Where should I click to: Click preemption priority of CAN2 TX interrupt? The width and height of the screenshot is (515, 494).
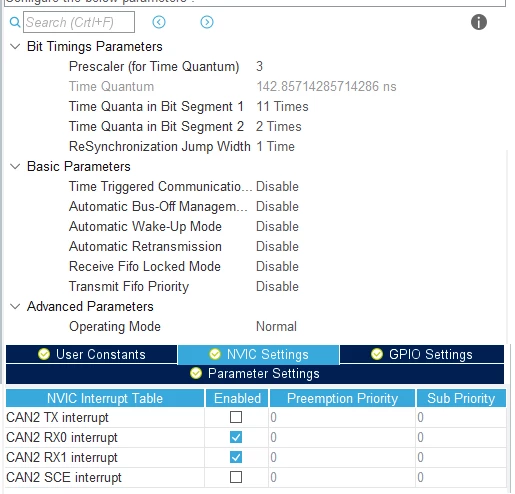click(x=342, y=417)
